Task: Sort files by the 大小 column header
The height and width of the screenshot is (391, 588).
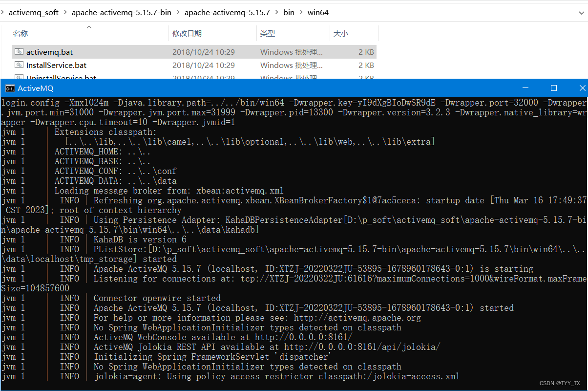Action: click(x=341, y=33)
